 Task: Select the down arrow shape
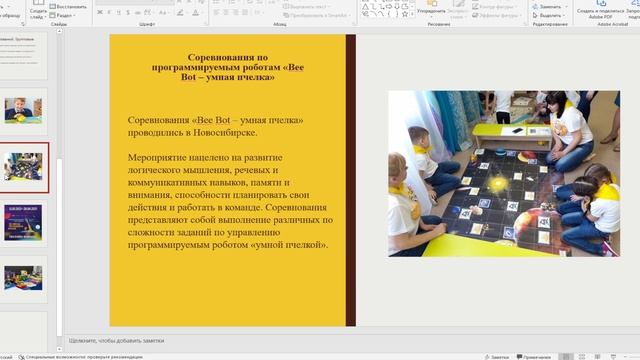point(396,7)
